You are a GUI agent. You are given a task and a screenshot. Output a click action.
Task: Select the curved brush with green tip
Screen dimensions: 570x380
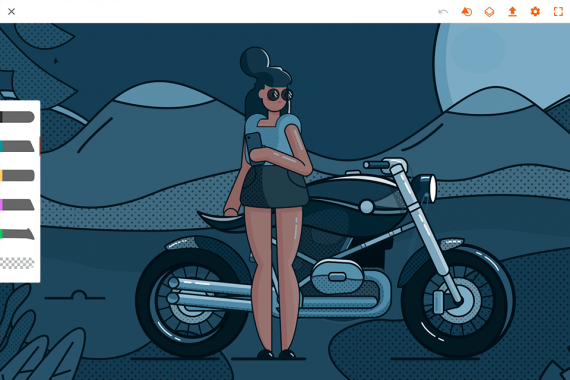[x=17, y=234]
